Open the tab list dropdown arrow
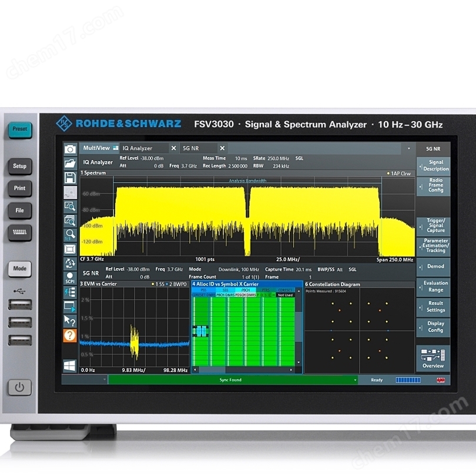The height and width of the screenshot is (476, 476). (408, 149)
